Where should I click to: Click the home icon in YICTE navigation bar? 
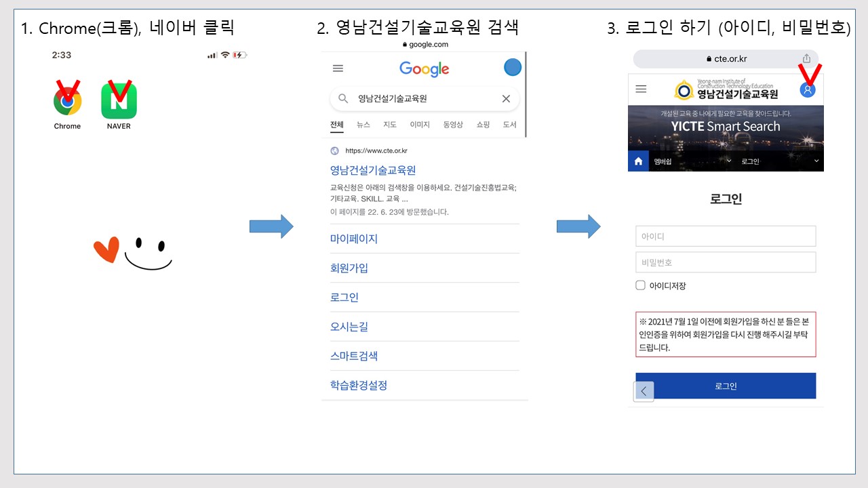[638, 161]
